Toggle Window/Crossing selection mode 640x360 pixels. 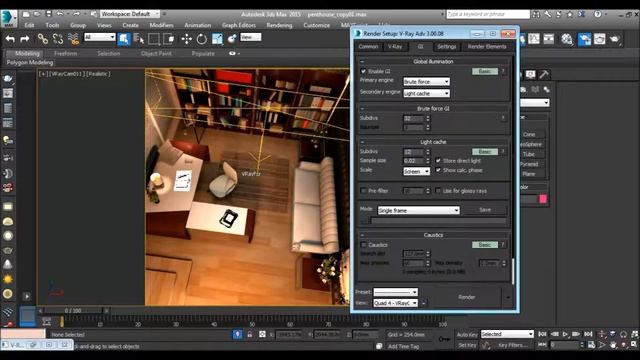[169, 39]
